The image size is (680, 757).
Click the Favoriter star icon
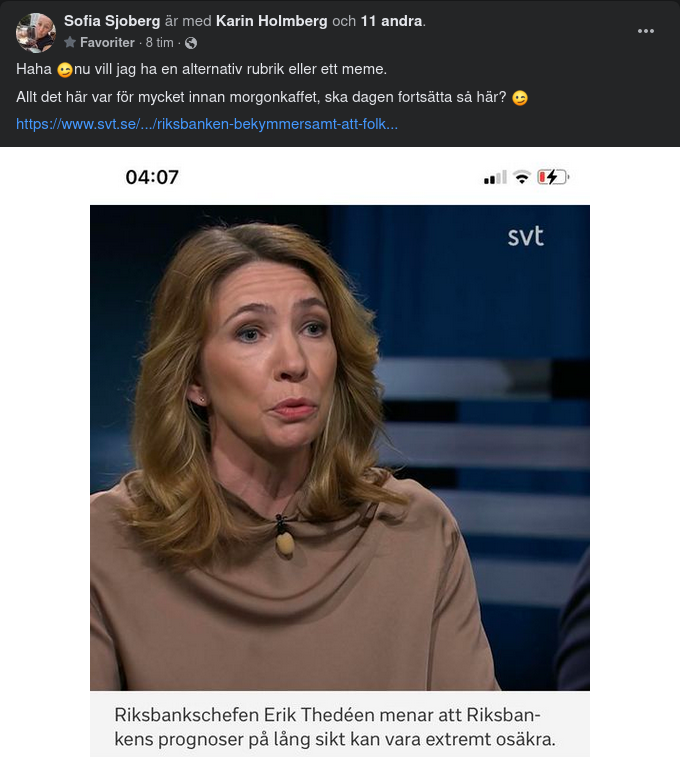[x=70, y=42]
